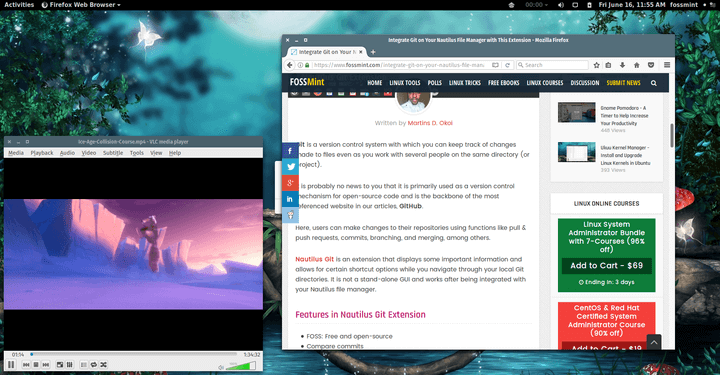Click the FOSSMint site logo
The image size is (720, 375).
coord(307,82)
